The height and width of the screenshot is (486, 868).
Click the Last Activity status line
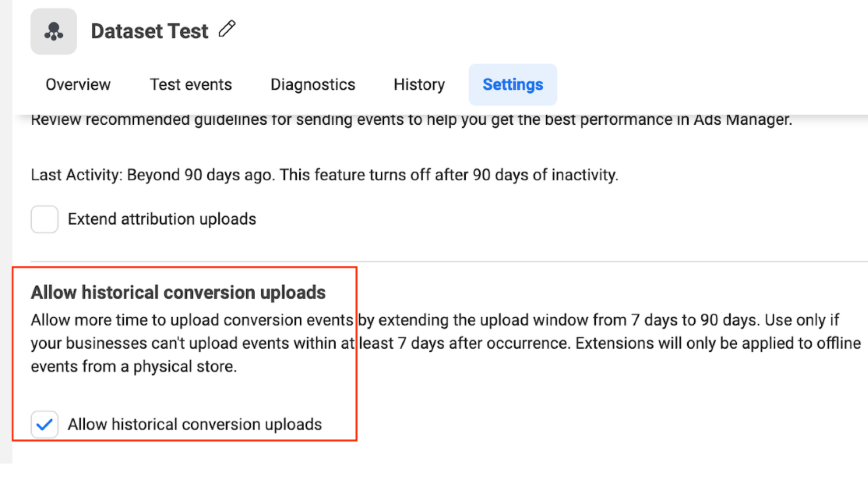[x=325, y=175]
